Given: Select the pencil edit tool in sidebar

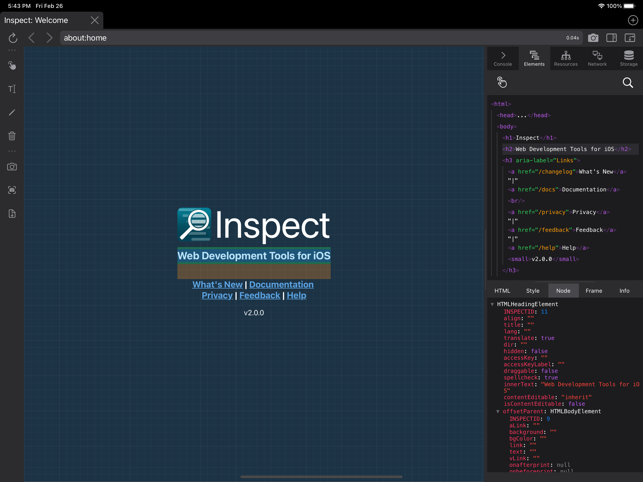Looking at the screenshot, I should click(x=12, y=112).
